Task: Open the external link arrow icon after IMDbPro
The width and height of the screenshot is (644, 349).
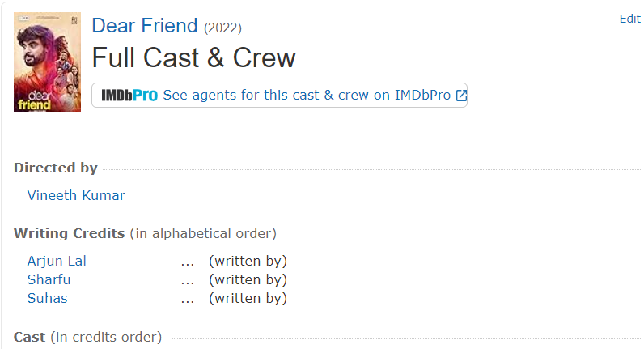Action: coord(461,96)
